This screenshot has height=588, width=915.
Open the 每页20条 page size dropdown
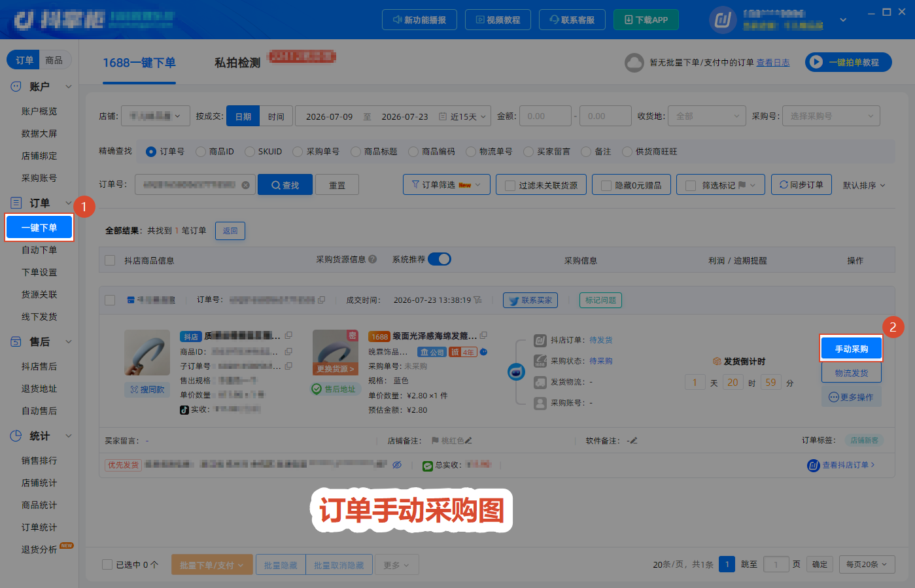[x=867, y=564]
